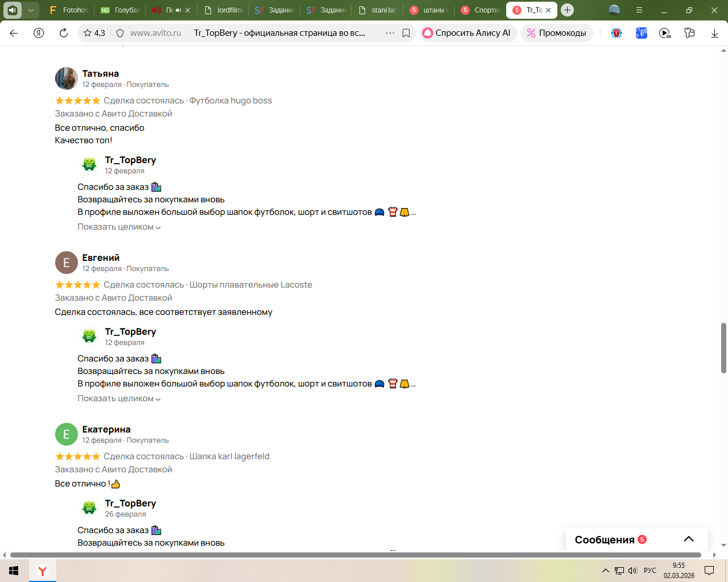Close the active Tr_TopBery tab

tap(548, 10)
